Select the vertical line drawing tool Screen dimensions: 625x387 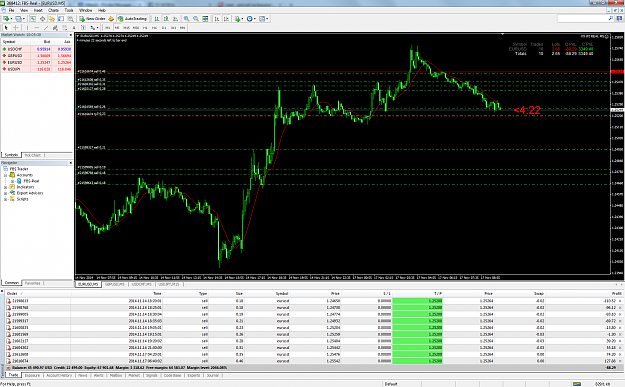coord(28,28)
